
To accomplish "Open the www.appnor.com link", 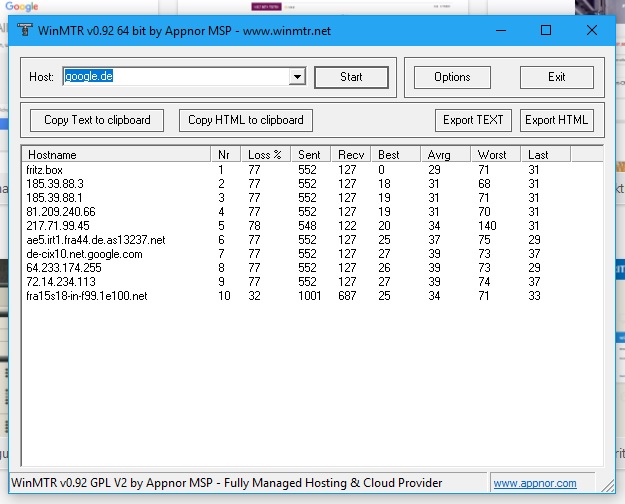I will (535, 483).
